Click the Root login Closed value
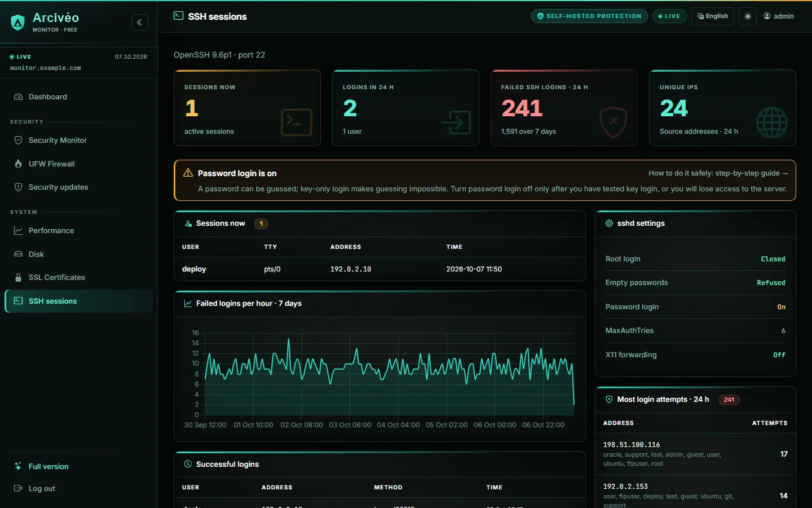This screenshot has height=508, width=812. click(773, 259)
